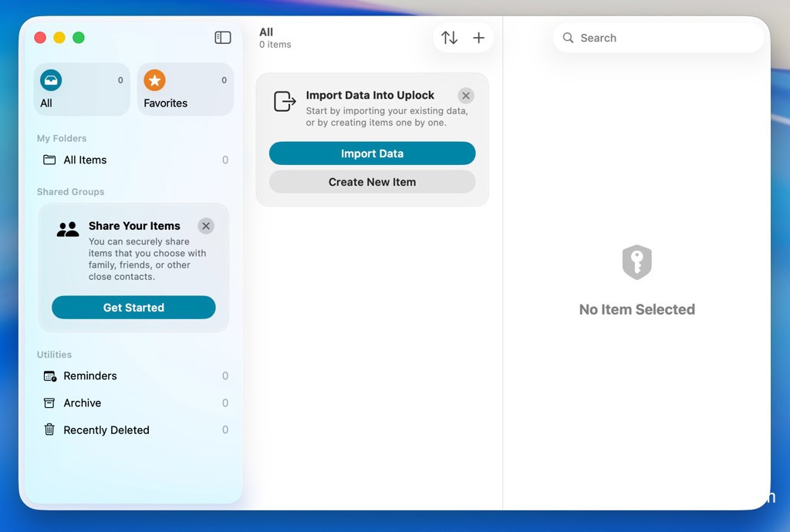Viewport: 790px width, 532px height.
Task: Click the Archive box icon
Action: coord(49,403)
